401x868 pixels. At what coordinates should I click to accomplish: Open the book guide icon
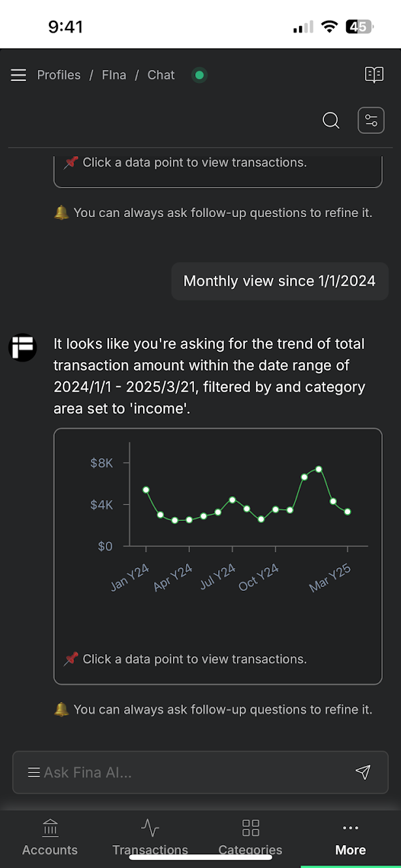click(x=374, y=75)
